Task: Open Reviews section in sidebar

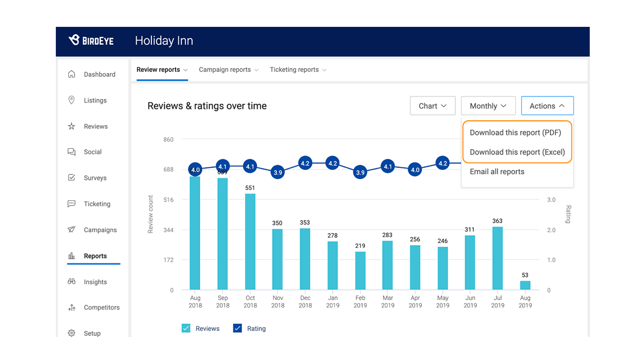Action: click(96, 126)
